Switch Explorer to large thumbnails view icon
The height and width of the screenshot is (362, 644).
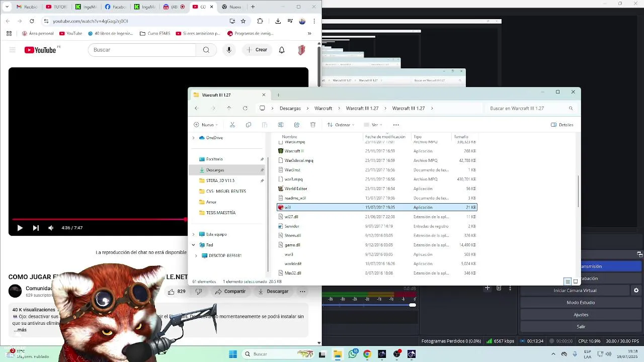click(x=576, y=282)
